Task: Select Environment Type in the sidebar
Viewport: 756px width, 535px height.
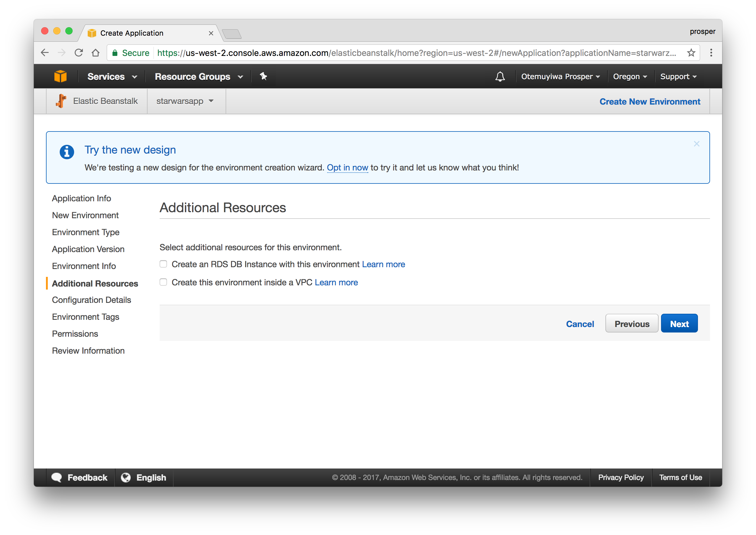Action: [86, 232]
